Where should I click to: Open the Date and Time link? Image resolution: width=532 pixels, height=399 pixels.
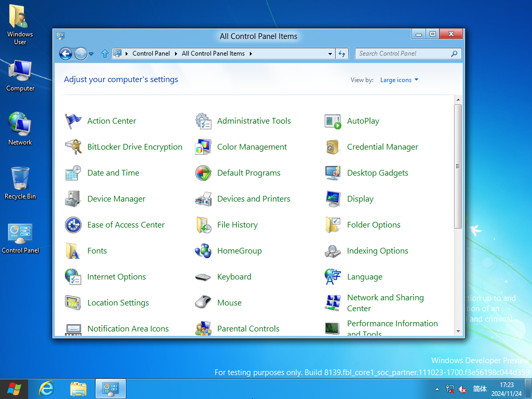(x=113, y=173)
